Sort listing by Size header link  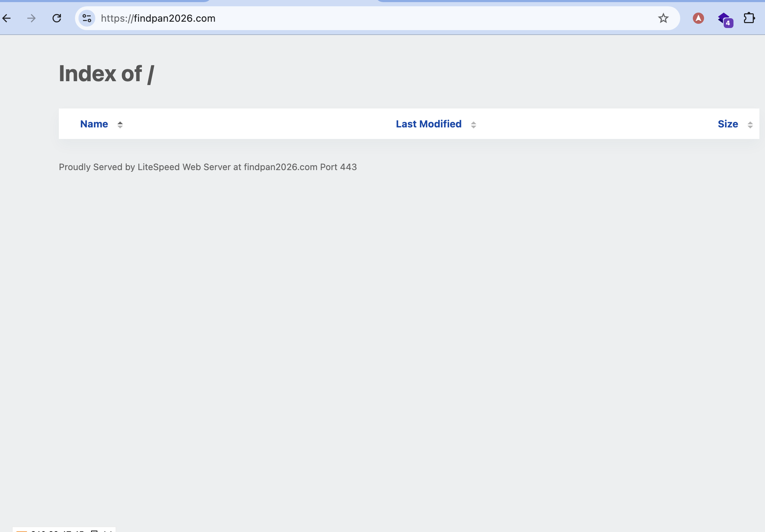728,124
